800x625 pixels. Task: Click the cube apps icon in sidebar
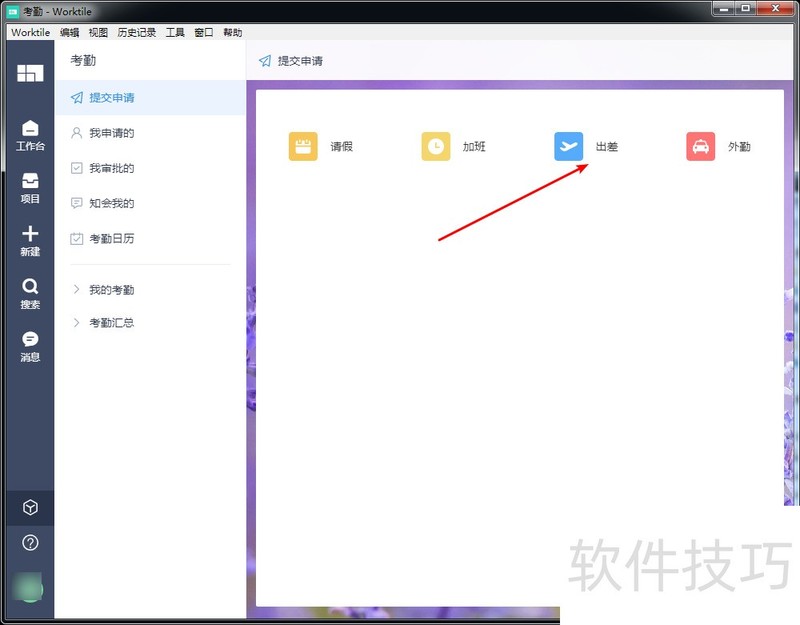click(x=30, y=508)
